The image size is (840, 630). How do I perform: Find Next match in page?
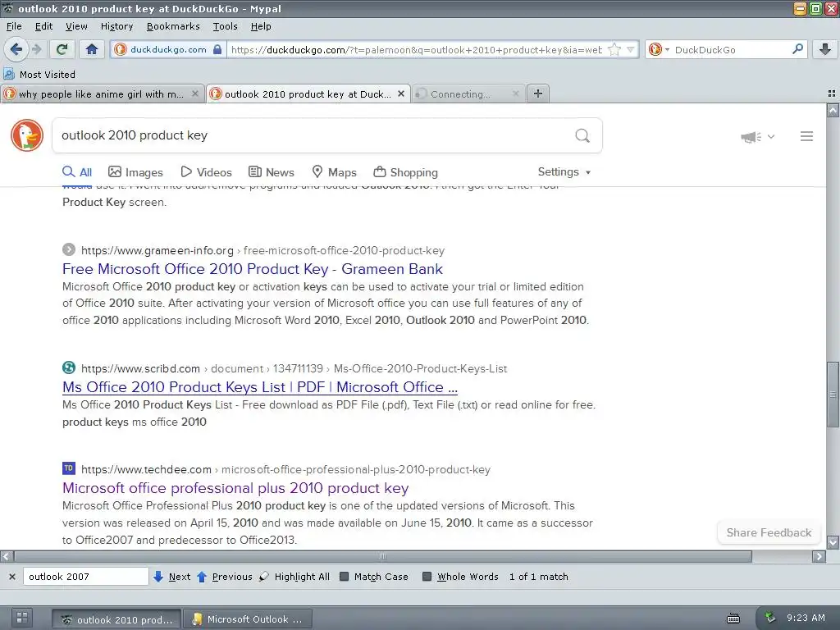tap(171, 577)
